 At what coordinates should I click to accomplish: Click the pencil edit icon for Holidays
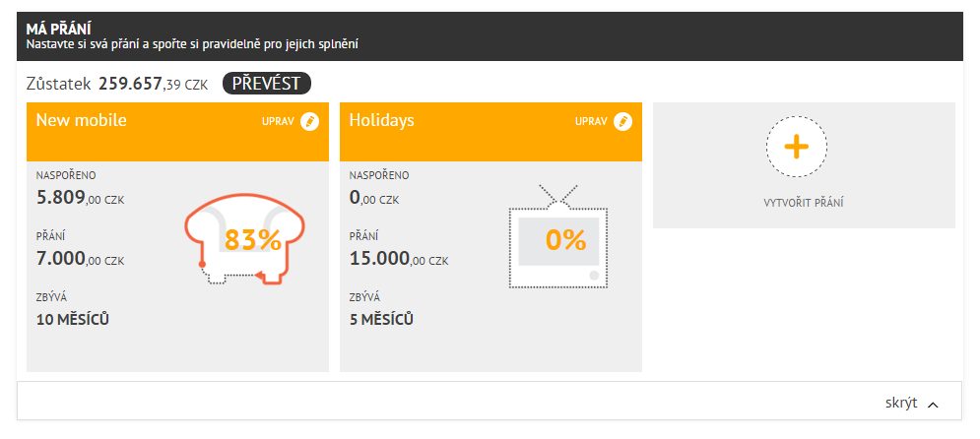click(x=622, y=122)
